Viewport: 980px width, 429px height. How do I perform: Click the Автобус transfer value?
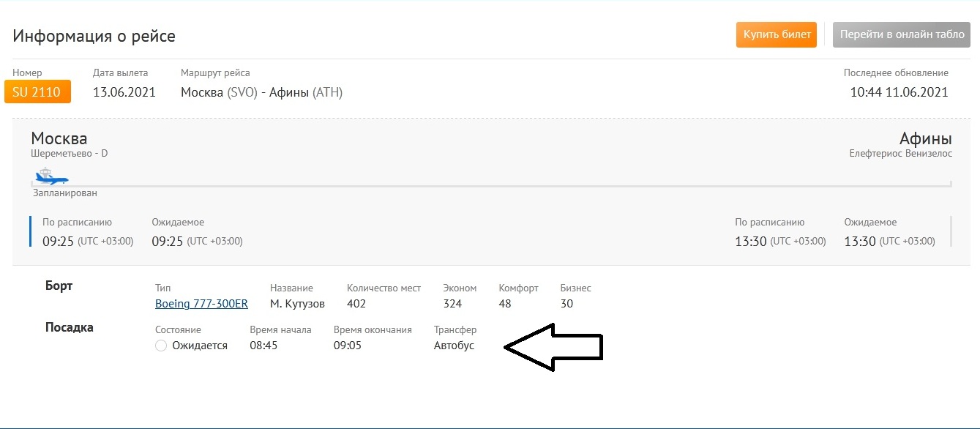pos(454,346)
